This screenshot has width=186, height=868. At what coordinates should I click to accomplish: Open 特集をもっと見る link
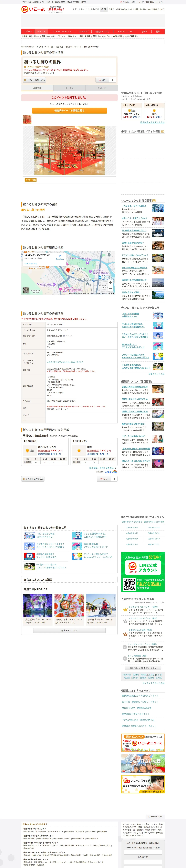coord(157,374)
